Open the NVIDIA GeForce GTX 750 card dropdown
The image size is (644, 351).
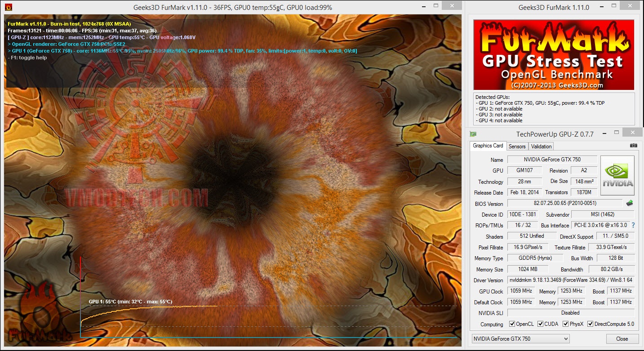pos(521,338)
